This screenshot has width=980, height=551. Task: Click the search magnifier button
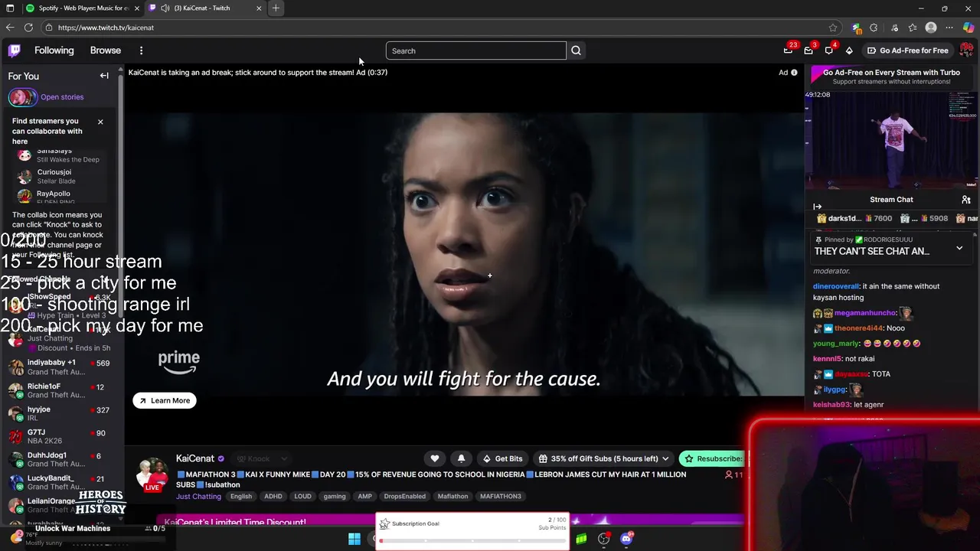tap(576, 51)
